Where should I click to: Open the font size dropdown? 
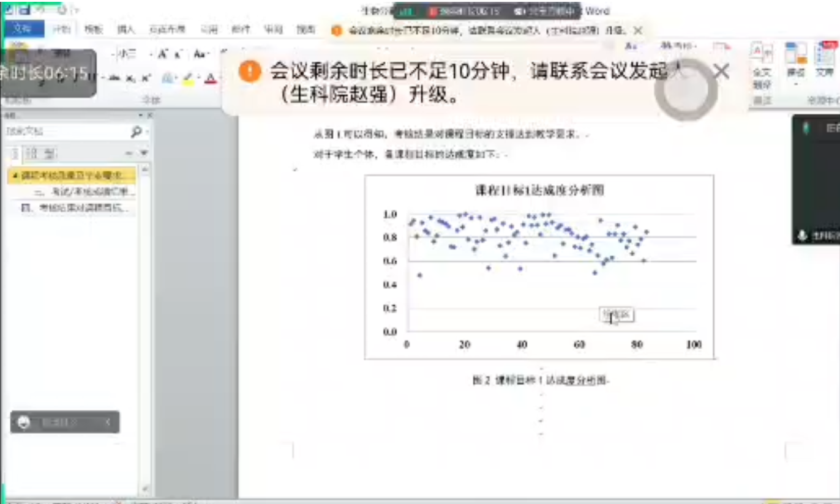tap(149, 54)
